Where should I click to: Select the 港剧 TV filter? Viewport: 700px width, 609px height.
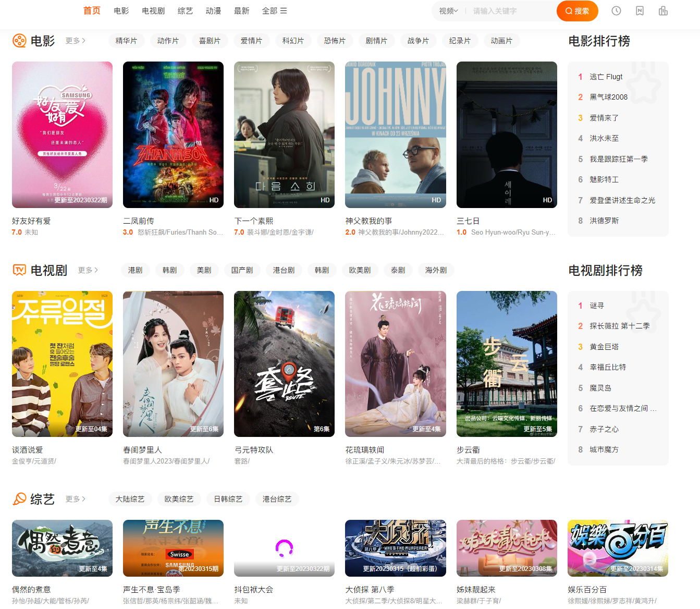(x=136, y=270)
